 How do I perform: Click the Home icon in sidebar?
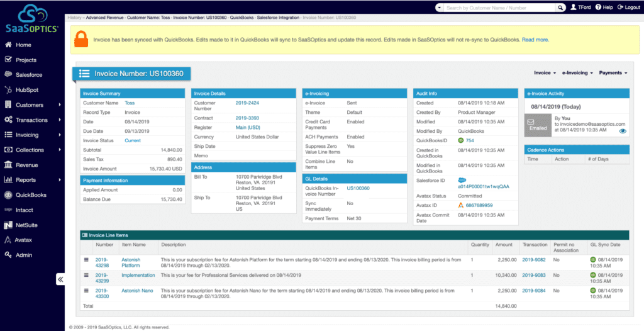pos(9,45)
